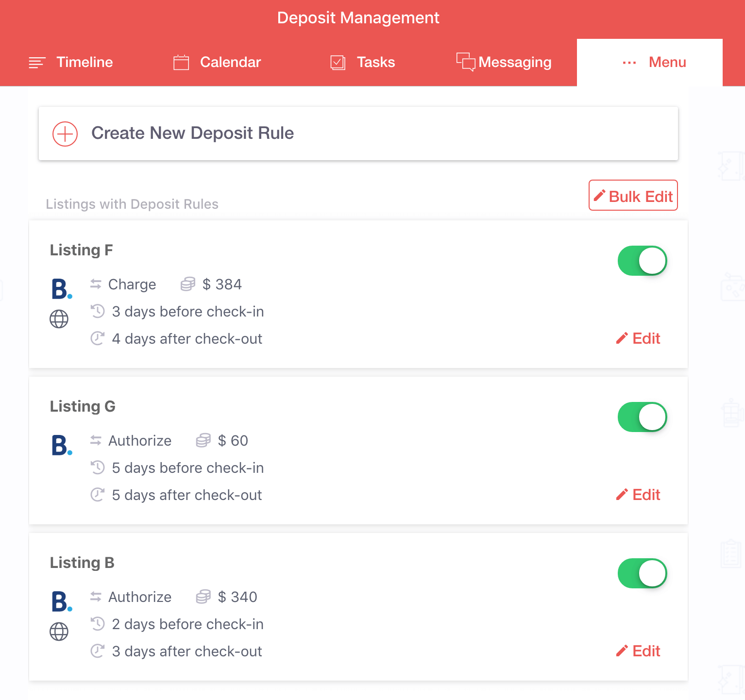The width and height of the screenshot is (745, 700).
Task: Open the Timeline tab
Action: (71, 63)
